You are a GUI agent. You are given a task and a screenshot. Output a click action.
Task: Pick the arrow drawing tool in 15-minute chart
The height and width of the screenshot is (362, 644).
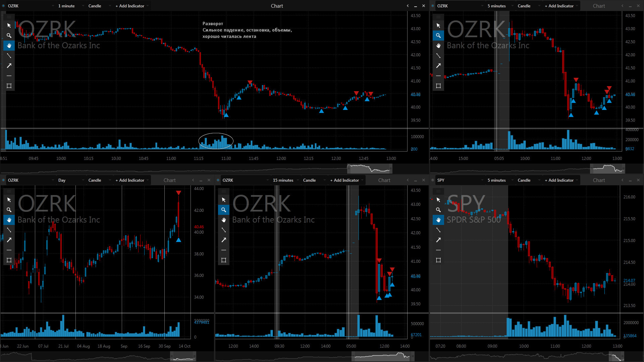(224, 240)
